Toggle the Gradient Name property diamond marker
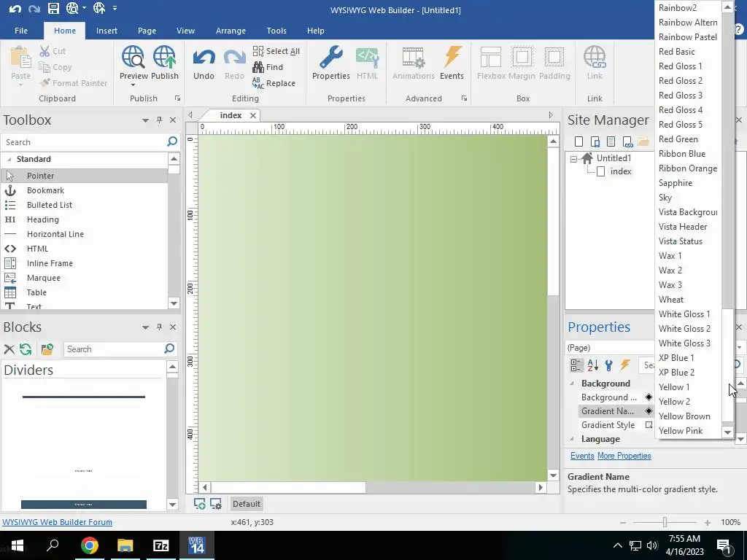 click(649, 411)
